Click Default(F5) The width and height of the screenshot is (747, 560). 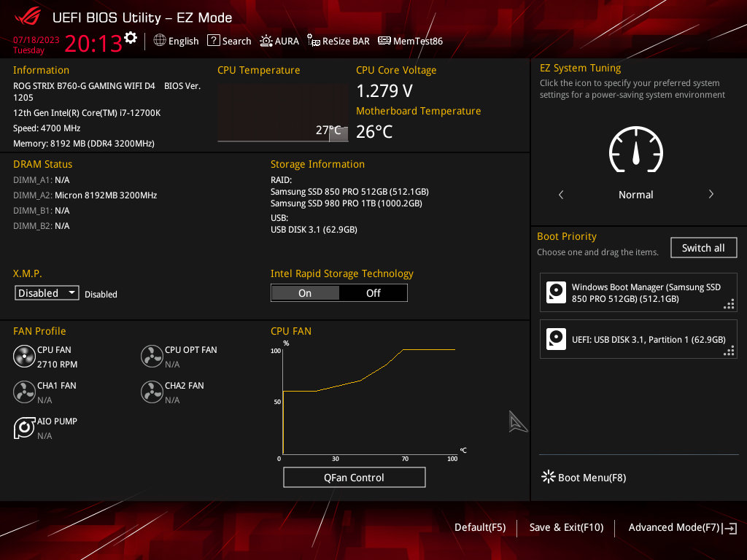tap(480, 527)
